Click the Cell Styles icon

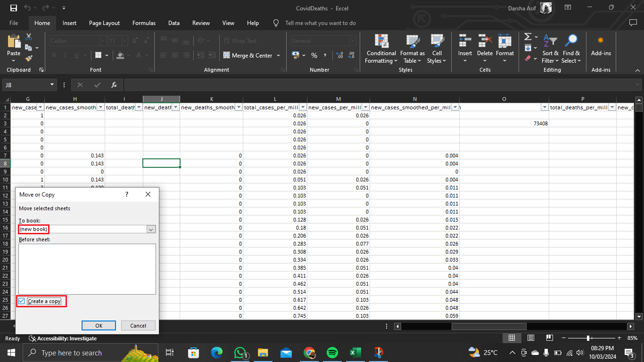[437, 42]
